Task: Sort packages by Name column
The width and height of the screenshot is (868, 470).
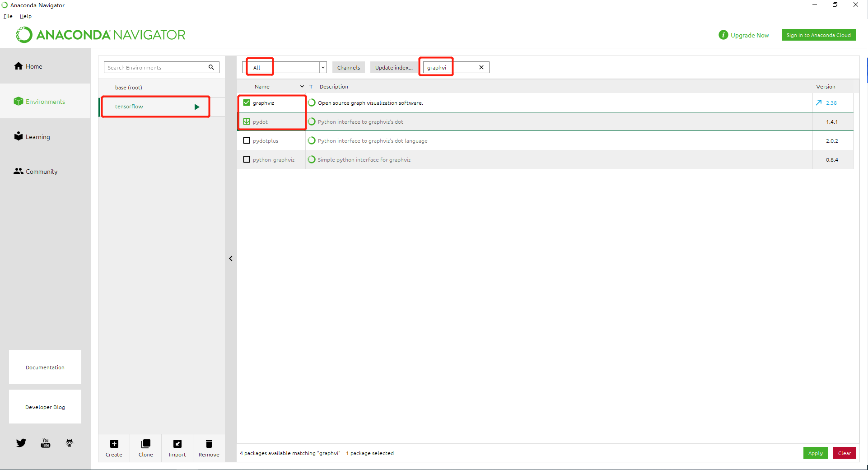Action: pyautogui.click(x=262, y=87)
